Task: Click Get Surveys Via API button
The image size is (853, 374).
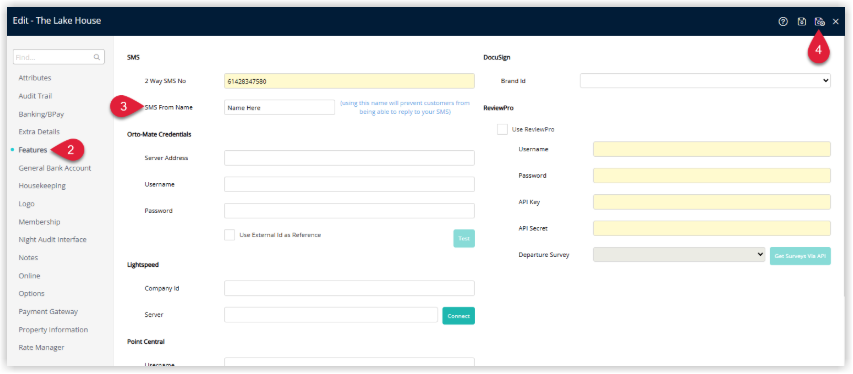Action: point(800,256)
